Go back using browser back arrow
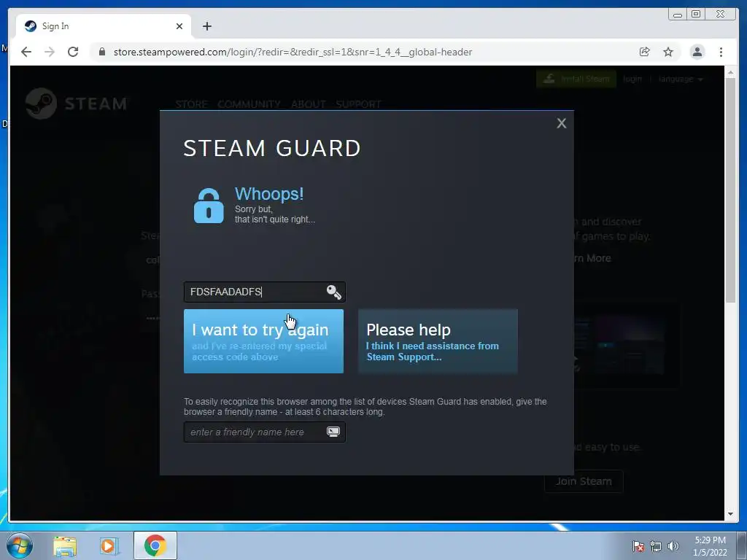The height and width of the screenshot is (560, 747). (26, 52)
